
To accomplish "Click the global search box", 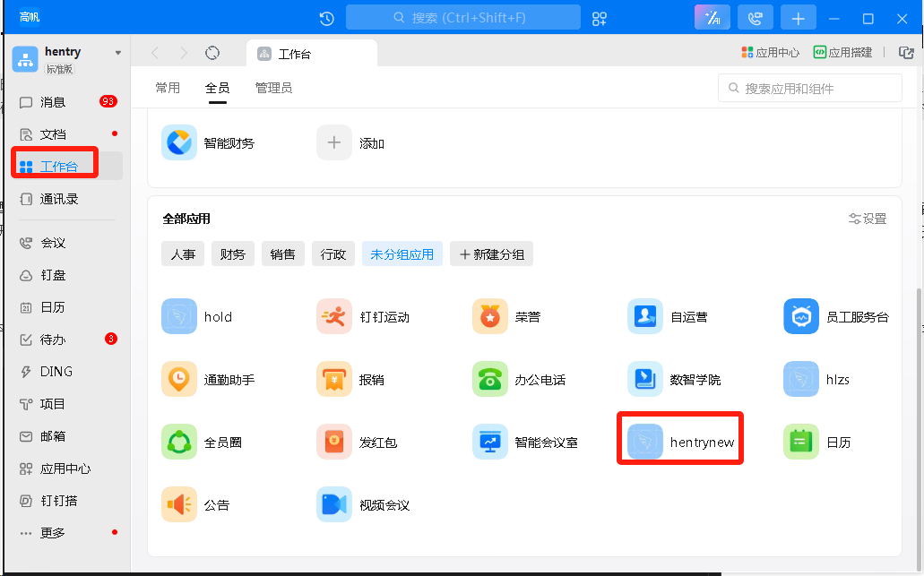I will pos(463,18).
